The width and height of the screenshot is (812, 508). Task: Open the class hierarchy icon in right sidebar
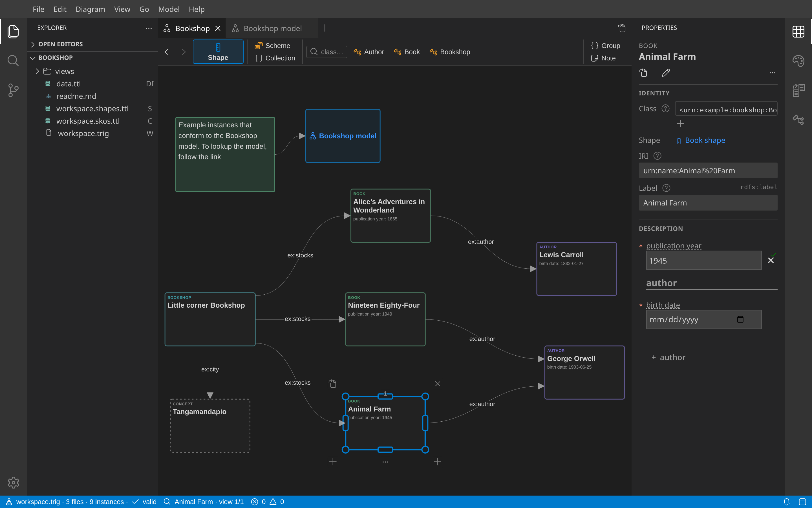point(798,120)
